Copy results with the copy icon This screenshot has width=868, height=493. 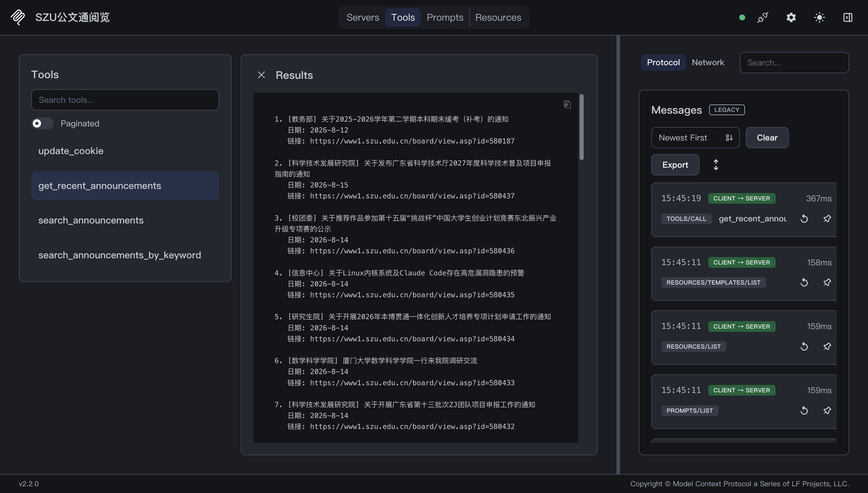point(567,105)
